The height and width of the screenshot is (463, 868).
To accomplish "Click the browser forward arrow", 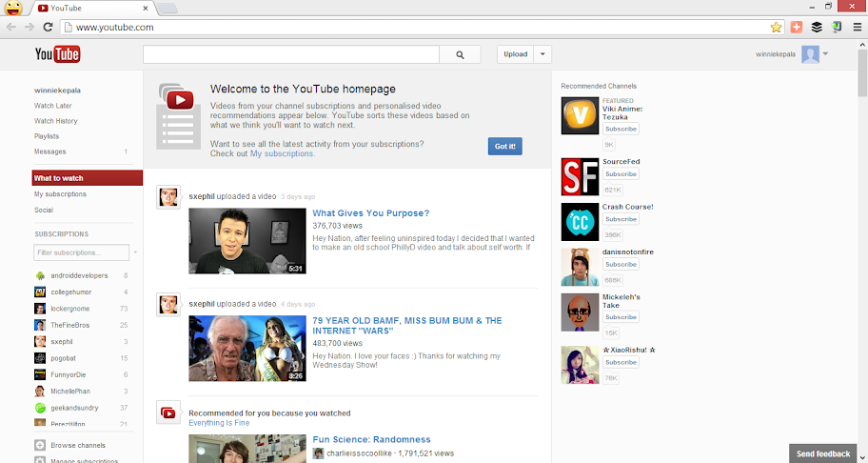I will coord(30,27).
